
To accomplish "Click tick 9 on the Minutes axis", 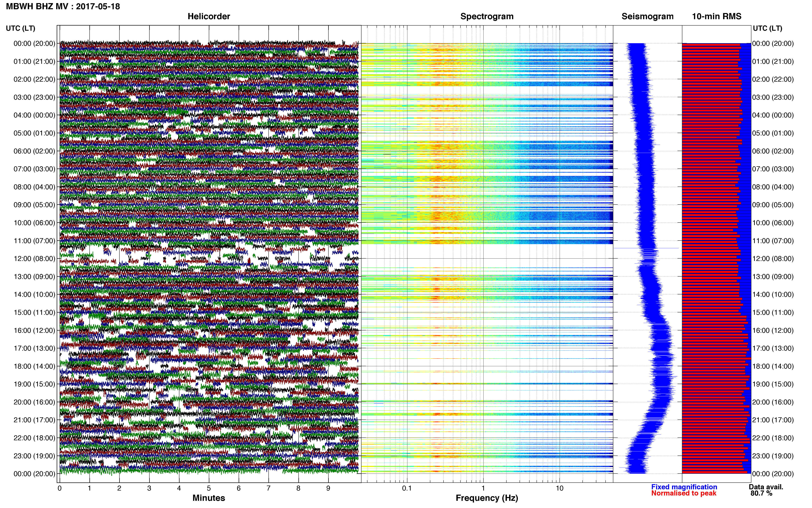I will 328,488.
